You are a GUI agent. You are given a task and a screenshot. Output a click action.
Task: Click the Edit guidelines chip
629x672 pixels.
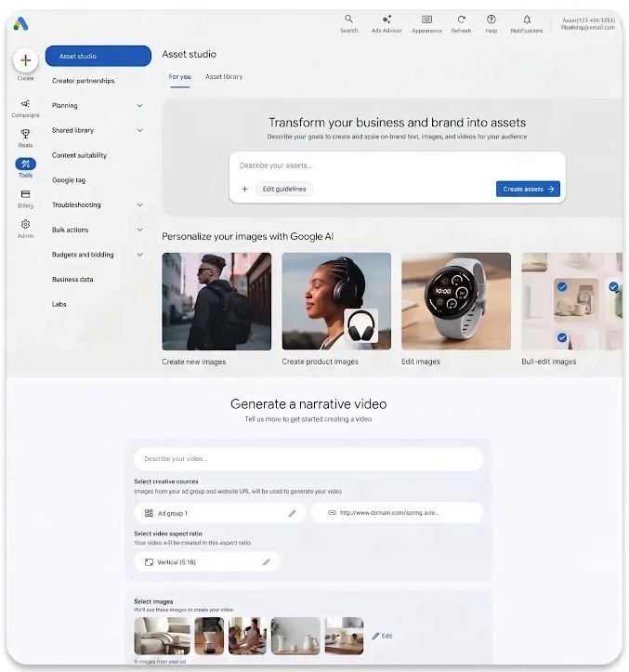(x=284, y=189)
